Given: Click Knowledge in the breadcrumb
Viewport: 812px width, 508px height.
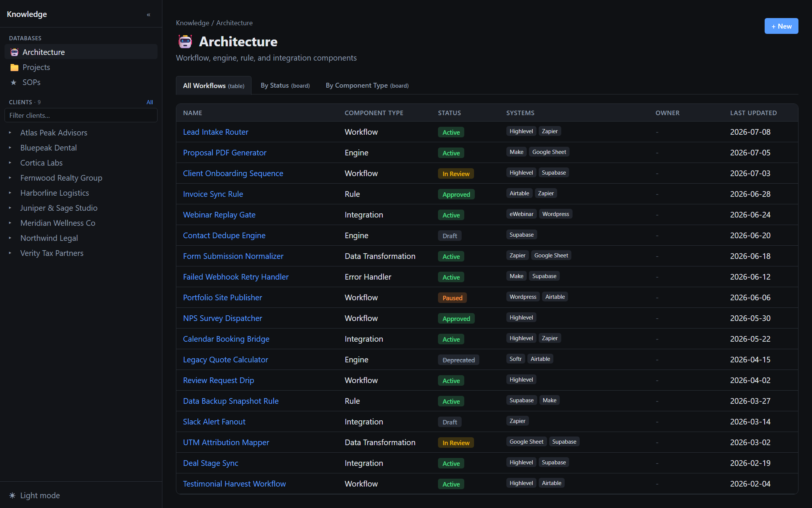Looking at the screenshot, I should click(x=192, y=23).
